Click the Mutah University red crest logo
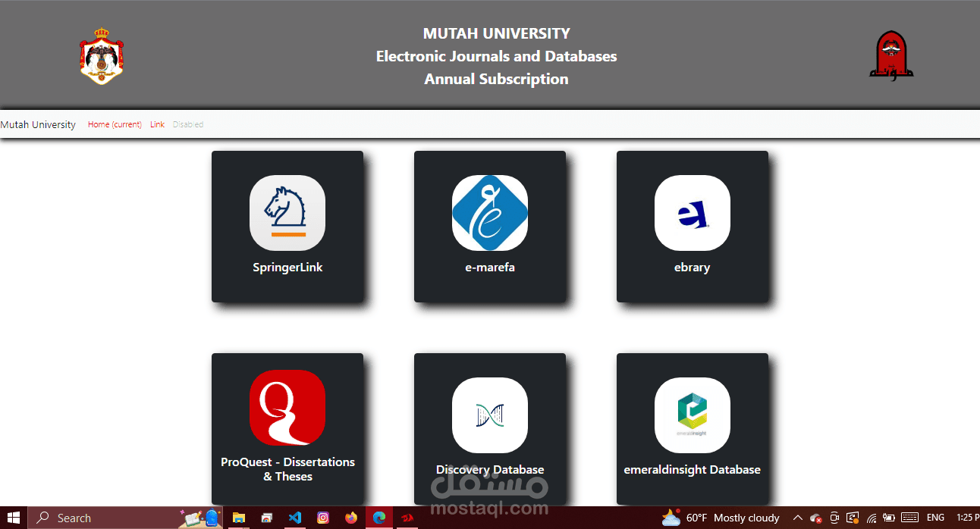 tap(891, 56)
